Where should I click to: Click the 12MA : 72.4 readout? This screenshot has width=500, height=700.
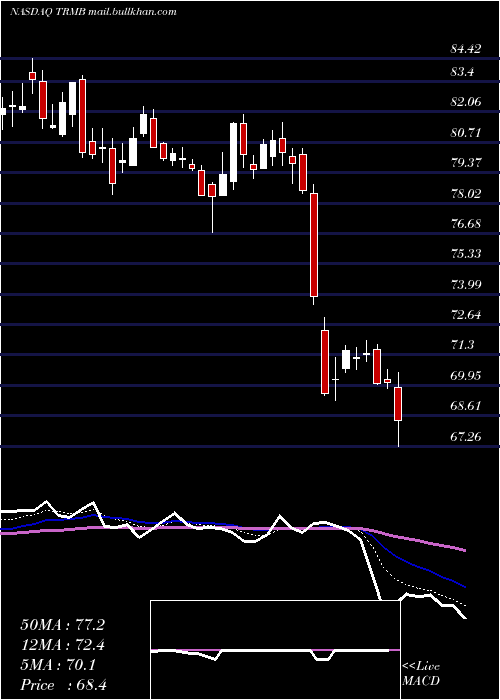(x=63, y=645)
